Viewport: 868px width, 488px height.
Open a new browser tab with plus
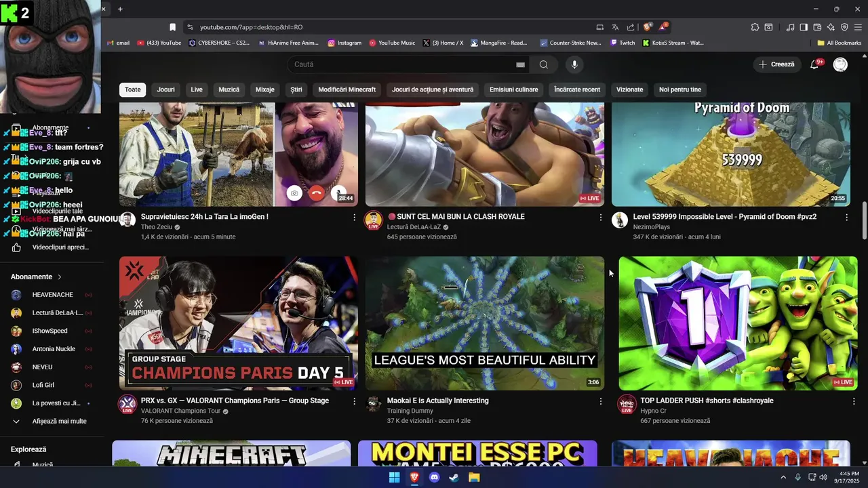pyautogui.click(x=120, y=9)
